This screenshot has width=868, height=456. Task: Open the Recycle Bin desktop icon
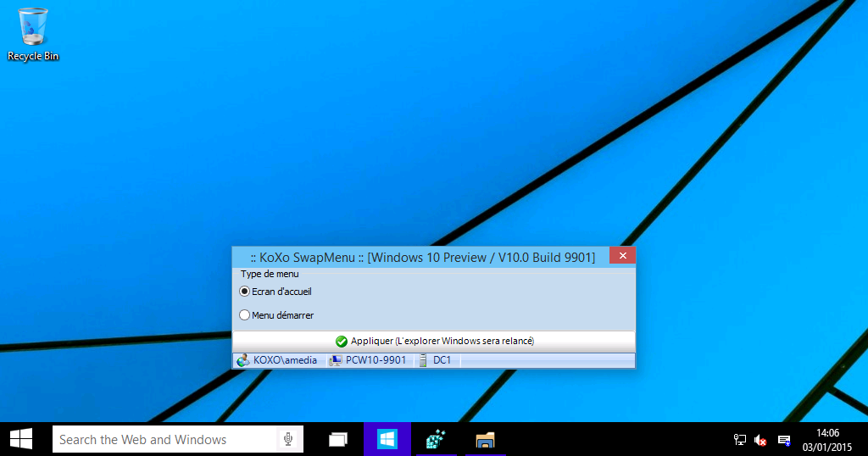33,34
